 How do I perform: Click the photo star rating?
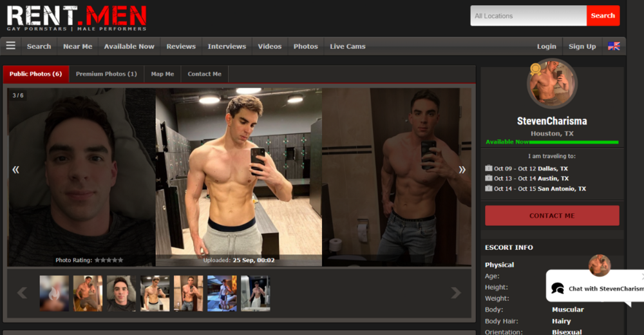tap(109, 260)
